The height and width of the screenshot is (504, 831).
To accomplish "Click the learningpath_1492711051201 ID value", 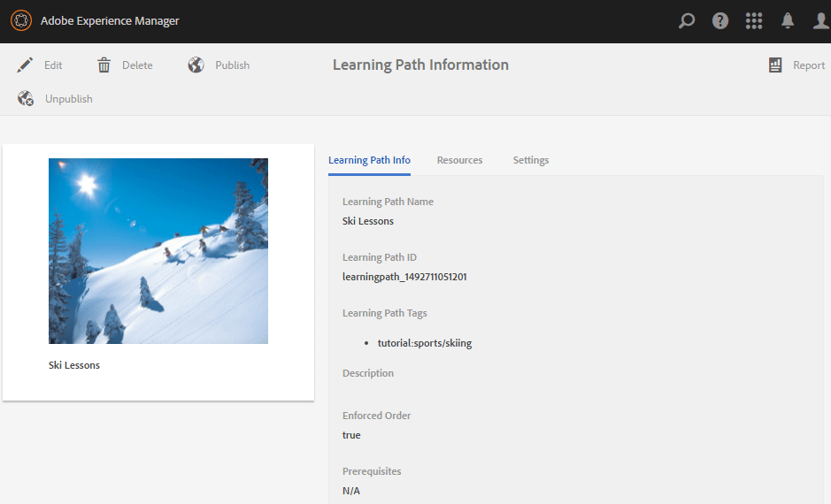I will [404, 277].
